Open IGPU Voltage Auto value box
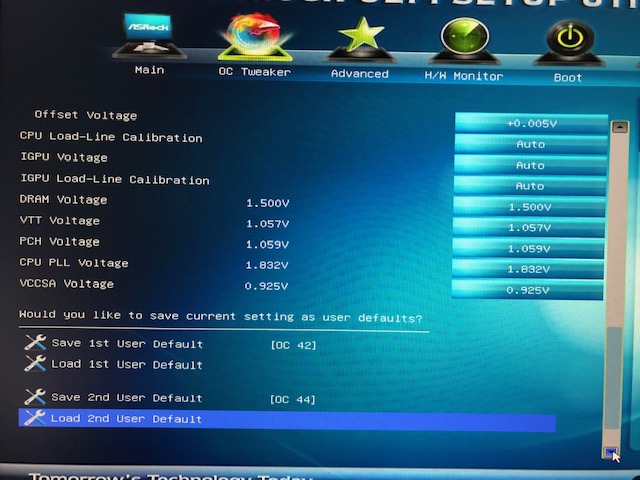The image size is (640, 480). tap(530, 165)
